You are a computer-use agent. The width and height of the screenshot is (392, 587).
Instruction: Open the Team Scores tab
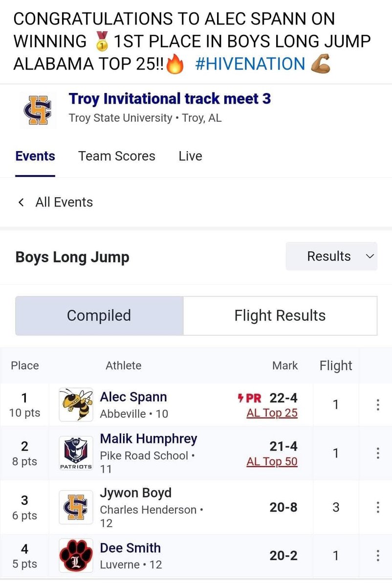click(x=117, y=156)
